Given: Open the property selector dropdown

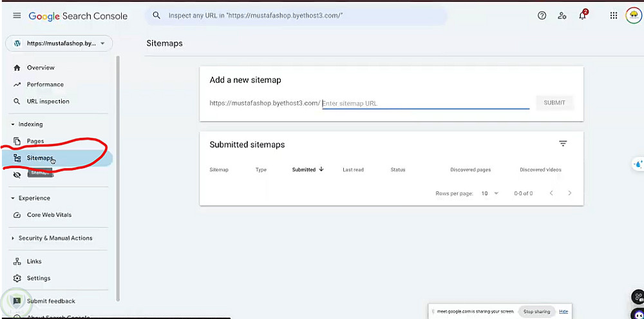Looking at the screenshot, I should click(x=59, y=43).
